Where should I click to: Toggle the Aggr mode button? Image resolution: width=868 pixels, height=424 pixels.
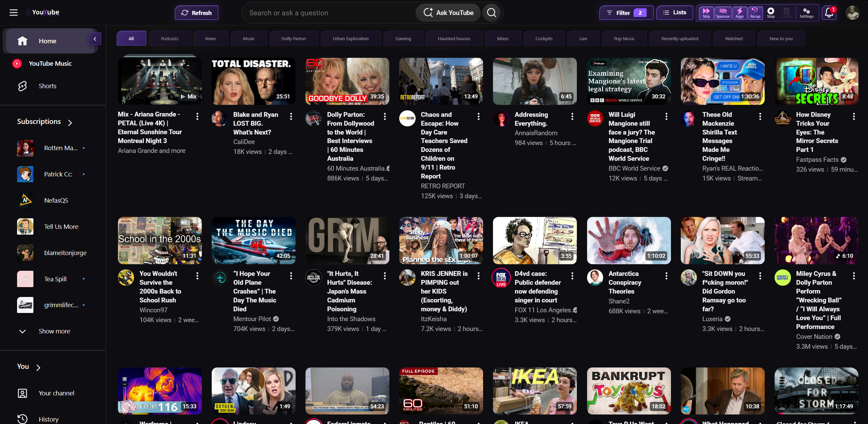(739, 13)
